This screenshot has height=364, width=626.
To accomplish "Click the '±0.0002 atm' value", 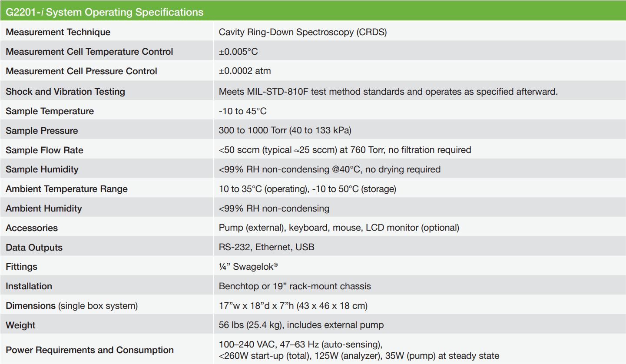I will point(245,71).
